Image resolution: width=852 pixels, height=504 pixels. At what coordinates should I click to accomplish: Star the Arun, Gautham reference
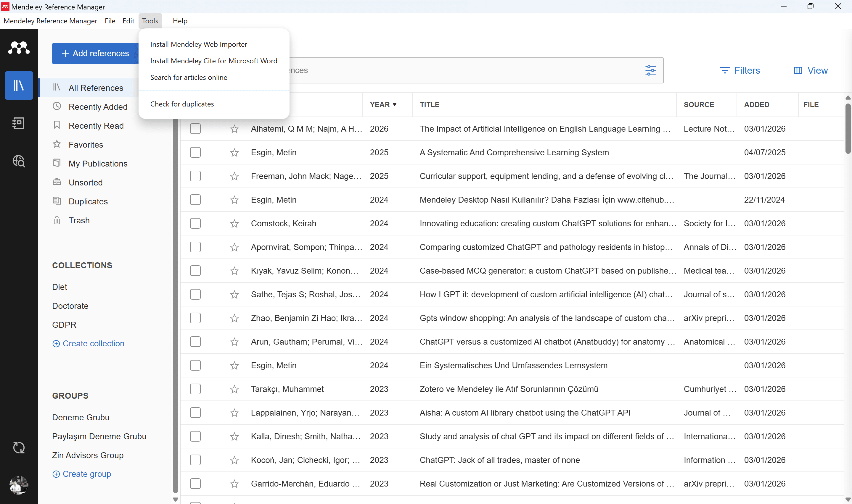click(x=234, y=342)
